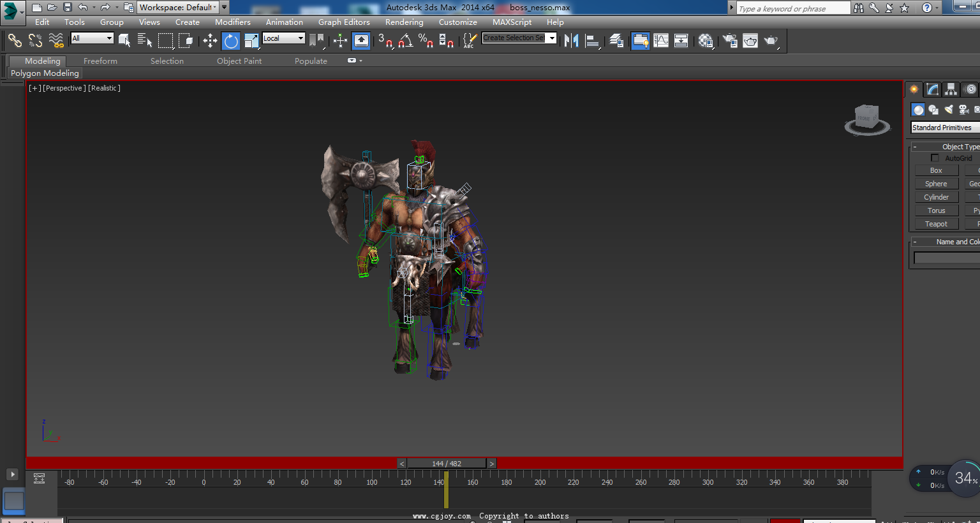Toggle the Percent Snap button
The image size is (980, 523).
click(x=426, y=41)
